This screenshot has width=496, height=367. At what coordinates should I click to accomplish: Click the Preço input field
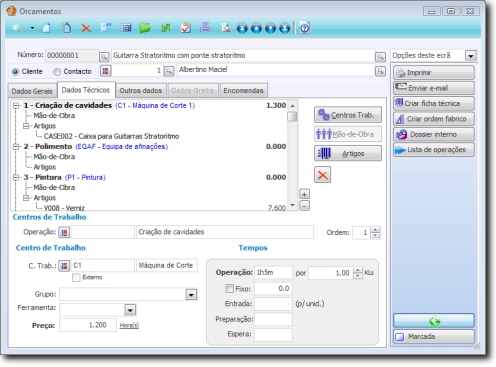click(88, 325)
